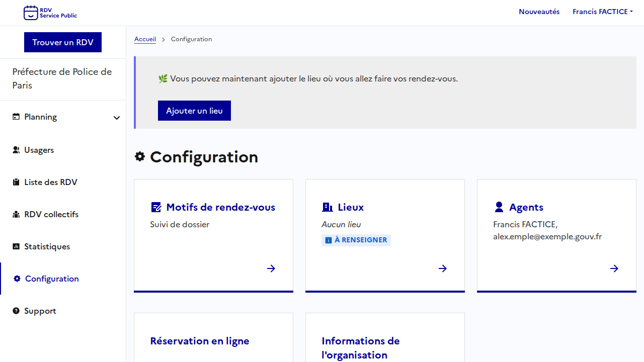Click the À RENSEIGNER badge on Lieux

(x=356, y=240)
